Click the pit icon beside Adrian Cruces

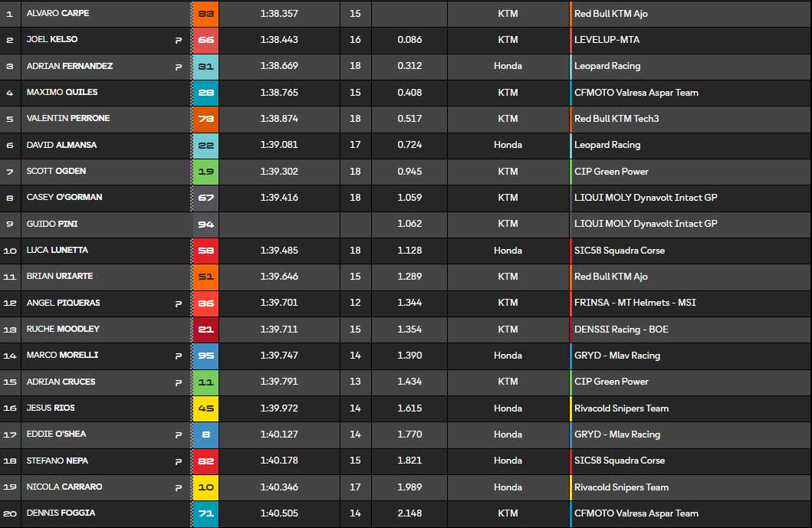click(179, 382)
